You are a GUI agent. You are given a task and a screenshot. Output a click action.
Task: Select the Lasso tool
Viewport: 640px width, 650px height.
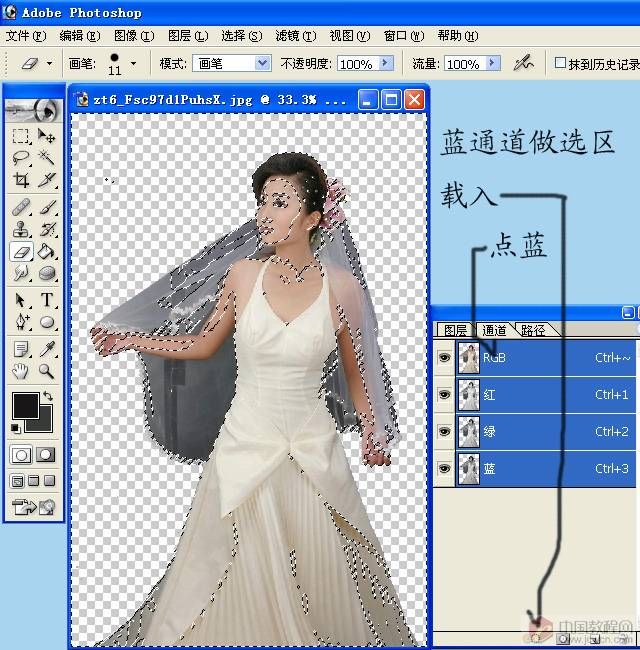point(21,158)
